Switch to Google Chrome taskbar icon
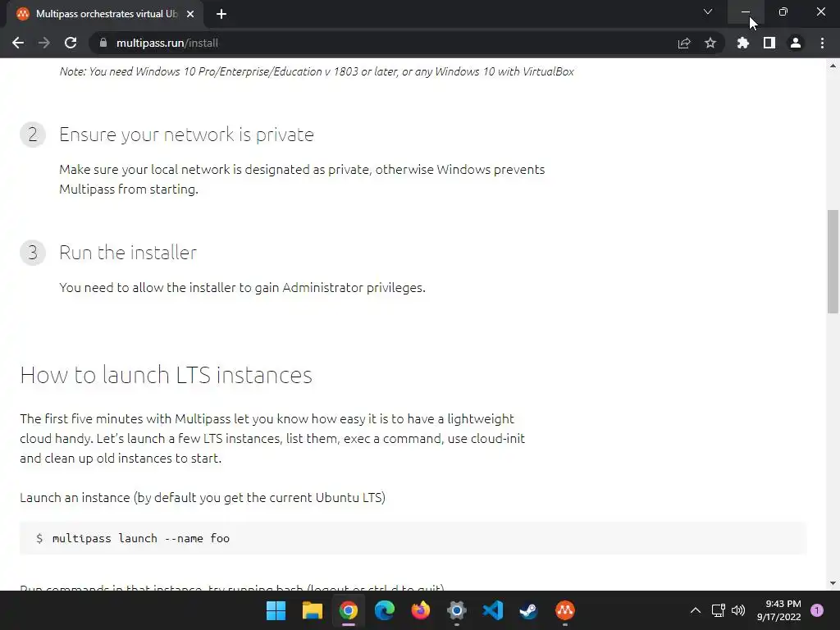 348,610
